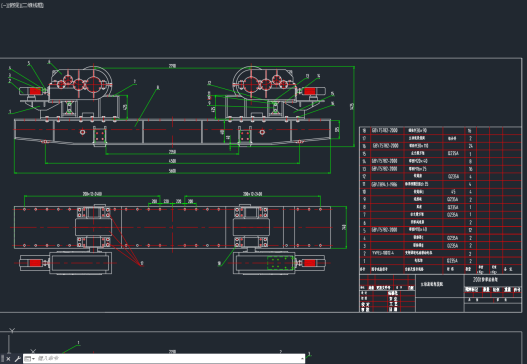Select the quantity cell reading 24 in row 16

[x=470, y=146]
